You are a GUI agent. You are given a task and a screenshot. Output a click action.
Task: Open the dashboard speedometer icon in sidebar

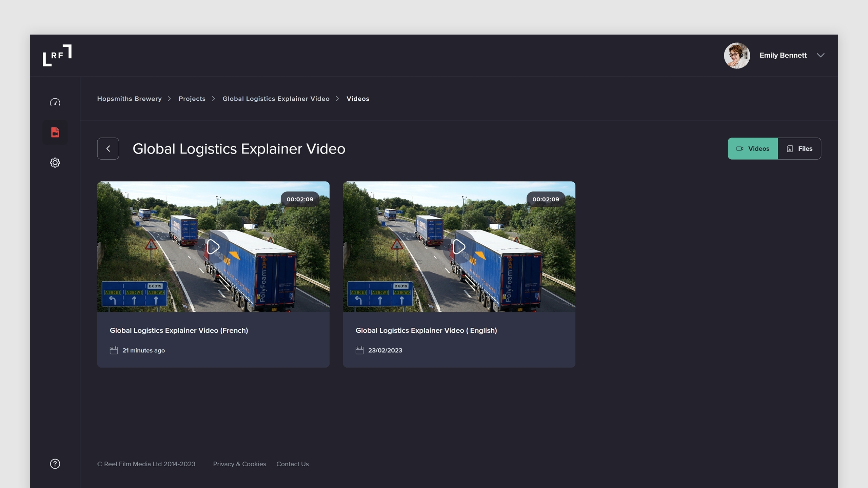click(x=55, y=102)
